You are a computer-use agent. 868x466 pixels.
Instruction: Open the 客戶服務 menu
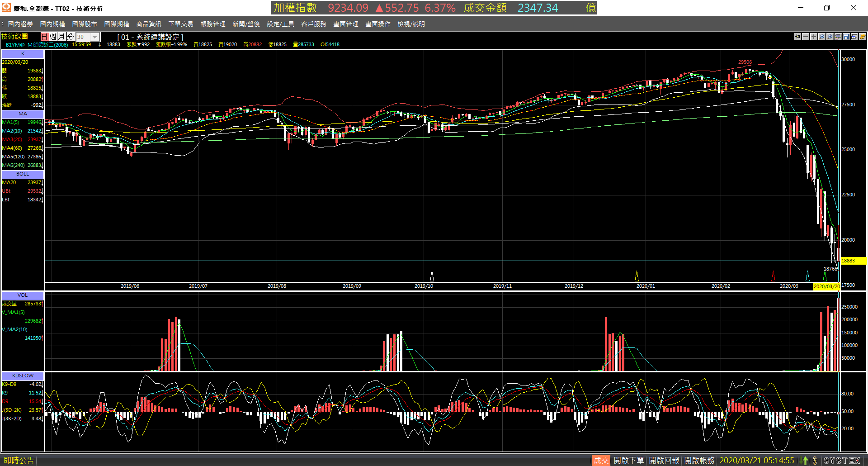click(x=314, y=24)
